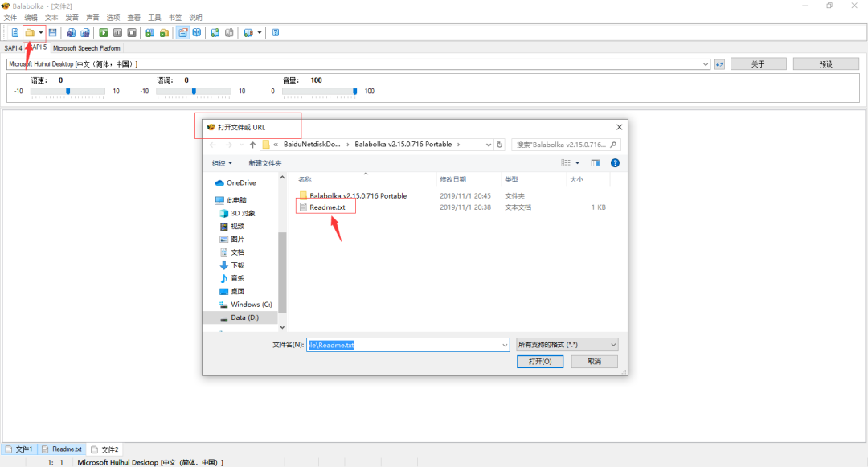Viewport: 868px width, 467px height.
Task: Open the 工具 menu
Action: (154, 18)
